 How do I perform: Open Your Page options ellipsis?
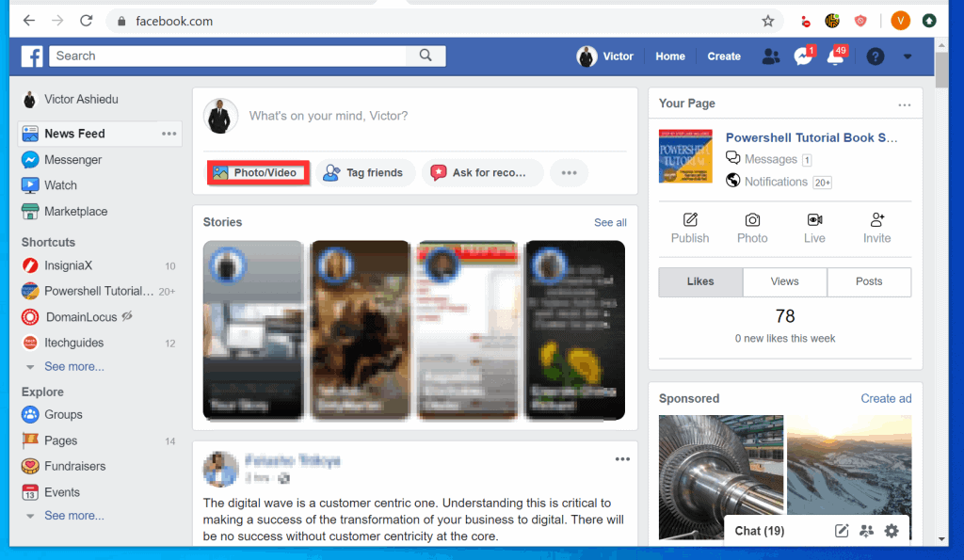coord(904,105)
